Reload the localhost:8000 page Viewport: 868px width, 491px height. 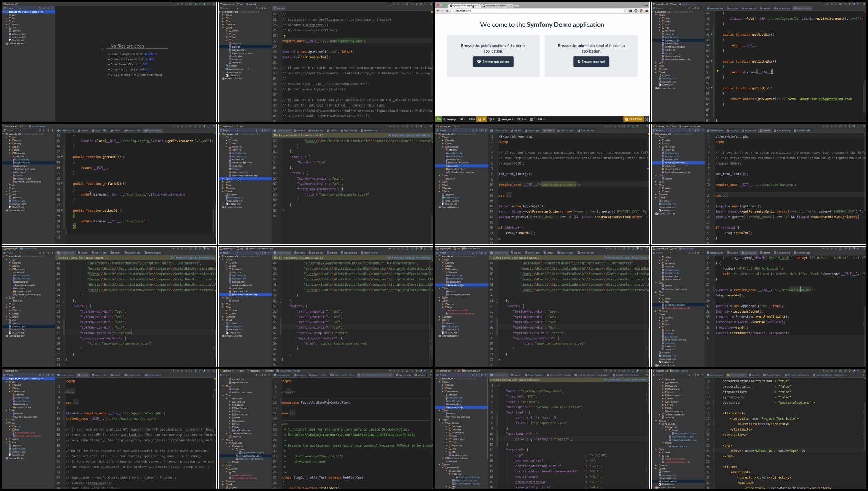point(447,11)
